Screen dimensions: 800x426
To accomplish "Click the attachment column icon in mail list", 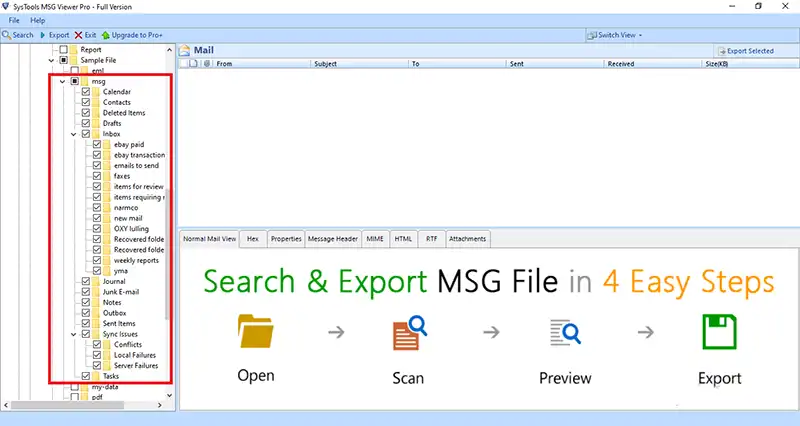I will tap(207, 64).
